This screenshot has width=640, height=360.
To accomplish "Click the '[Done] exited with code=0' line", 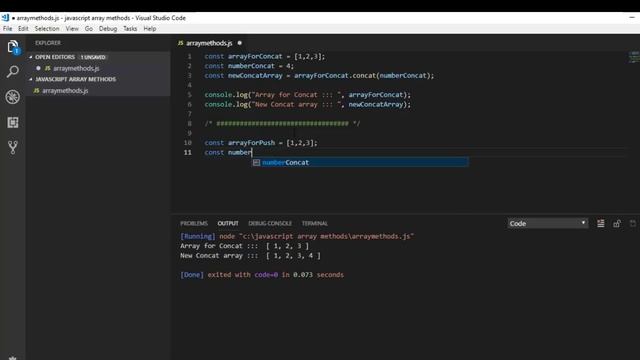I will tap(262, 275).
